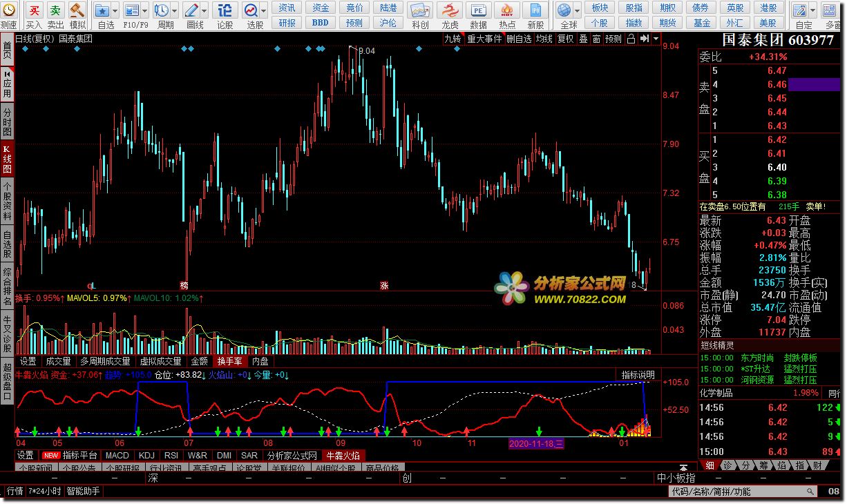The height and width of the screenshot is (504, 847).
Task: Toggle the 虚拟成交量 volume mode
Action: (160, 361)
